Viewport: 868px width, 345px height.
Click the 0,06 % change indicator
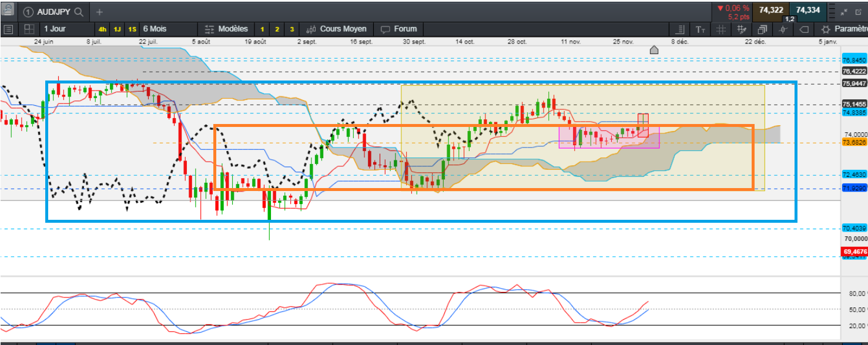[733, 8]
